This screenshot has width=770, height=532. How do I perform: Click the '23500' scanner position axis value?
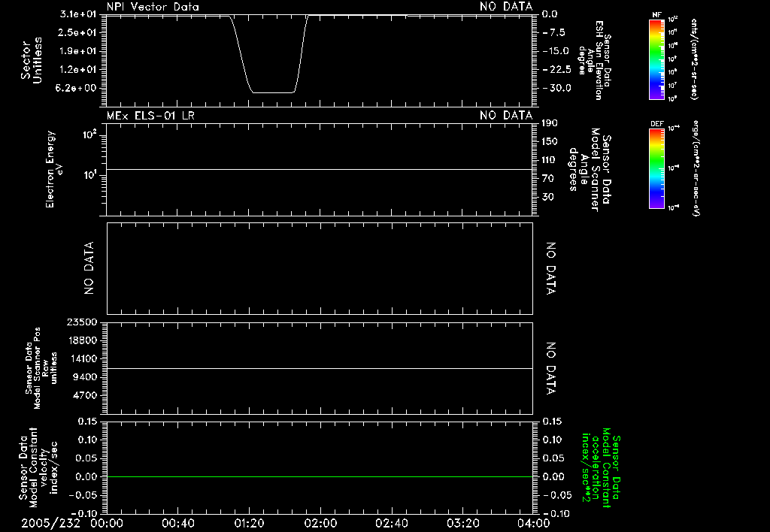(x=82, y=322)
